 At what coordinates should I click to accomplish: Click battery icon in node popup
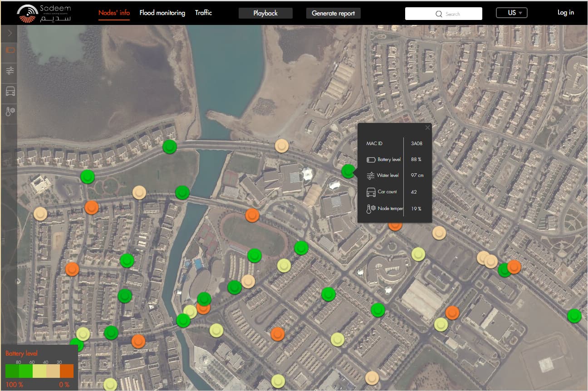[x=371, y=160]
